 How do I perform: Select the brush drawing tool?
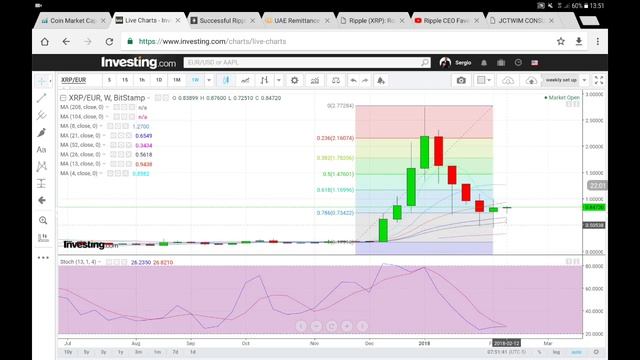[x=42, y=133]
